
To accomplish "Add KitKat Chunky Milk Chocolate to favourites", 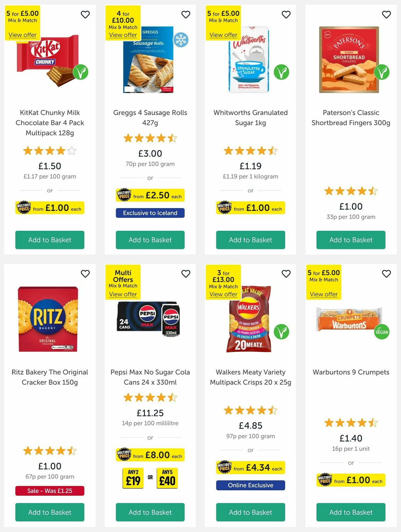I will coord(85,15).
